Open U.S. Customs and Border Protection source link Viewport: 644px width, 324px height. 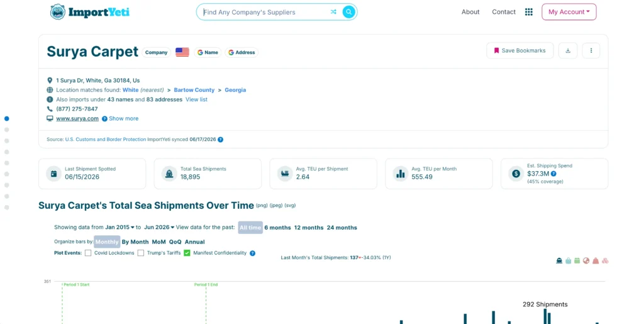106,140
